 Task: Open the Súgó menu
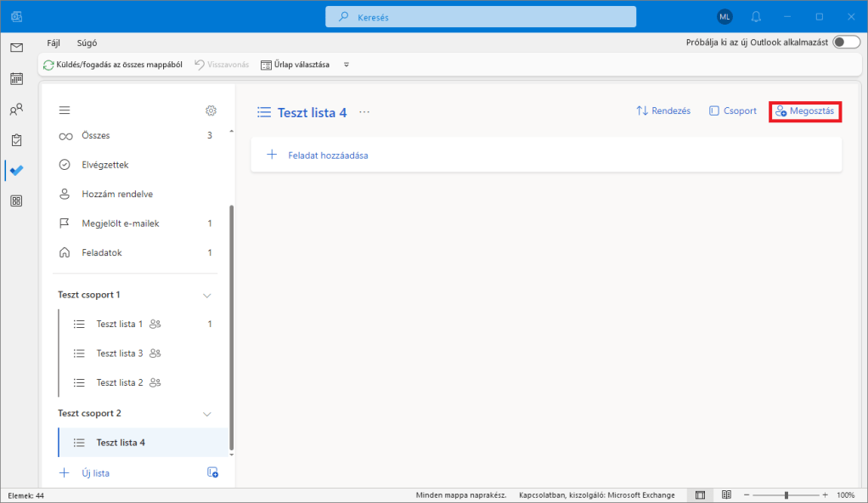coord(87,42)
